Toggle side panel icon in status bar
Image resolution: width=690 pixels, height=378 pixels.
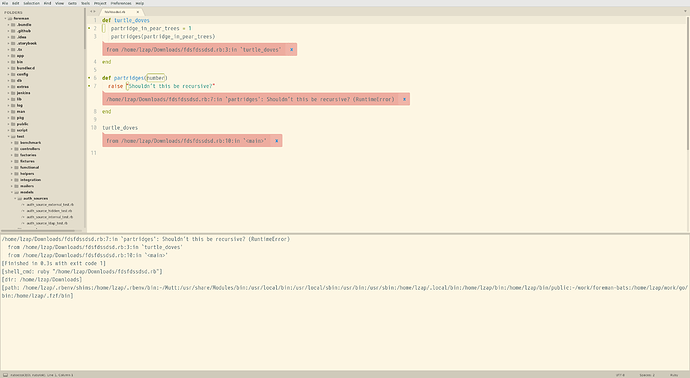(5, 375)
